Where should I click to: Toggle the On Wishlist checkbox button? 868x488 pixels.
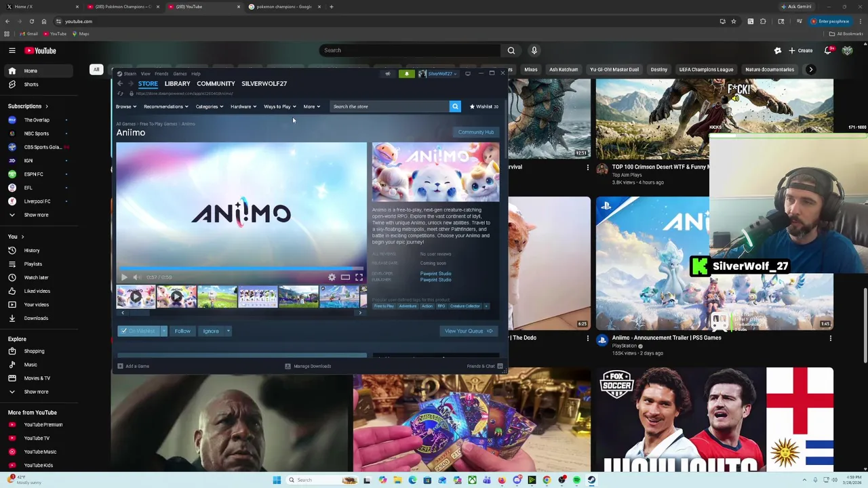coord(138,331)
